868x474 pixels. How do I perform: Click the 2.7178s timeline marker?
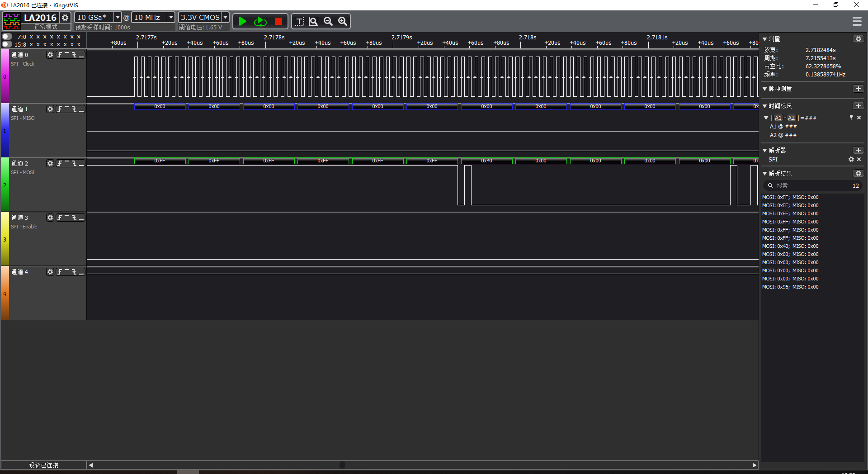(x=274, y=37)
